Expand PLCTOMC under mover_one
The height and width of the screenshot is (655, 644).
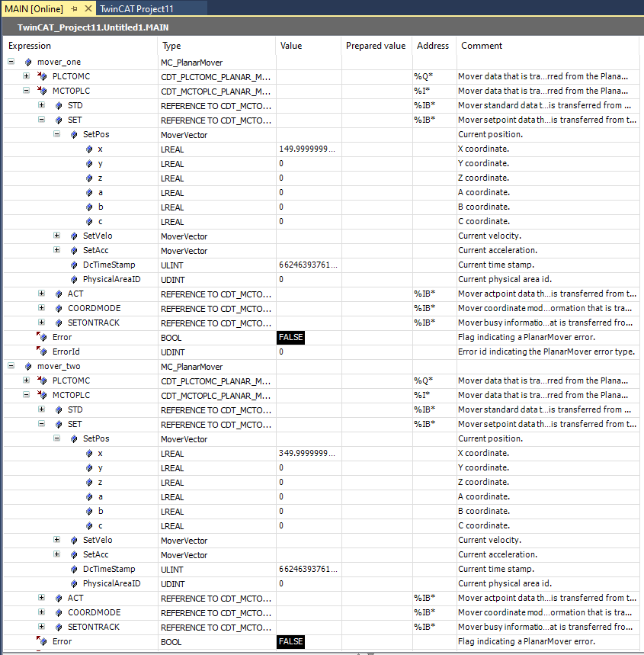click(27, 76)
